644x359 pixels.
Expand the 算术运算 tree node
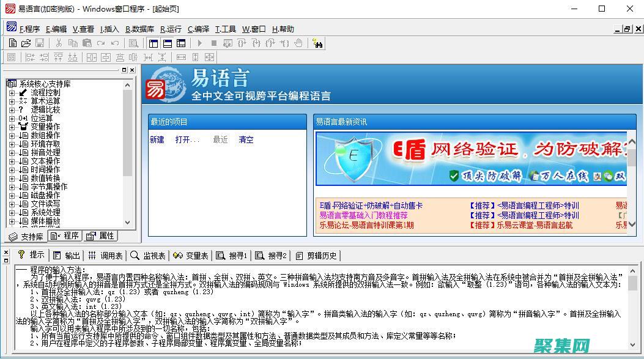pyautogui.click(x=11, y=102)
